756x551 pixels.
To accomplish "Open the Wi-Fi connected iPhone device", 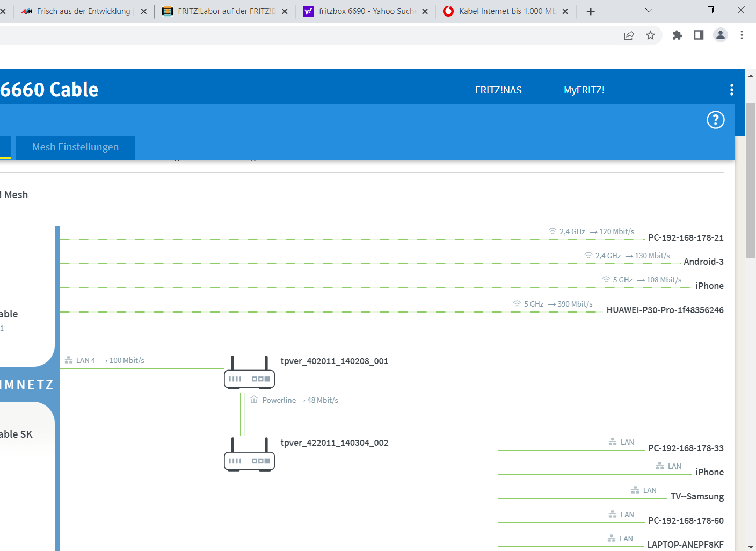I will 709,286.
